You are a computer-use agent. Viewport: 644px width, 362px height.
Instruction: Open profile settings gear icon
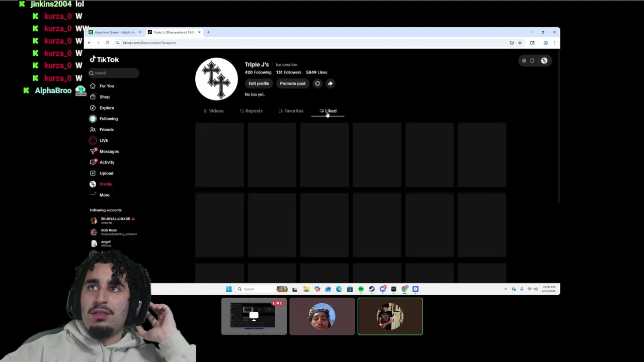point(317,83)
